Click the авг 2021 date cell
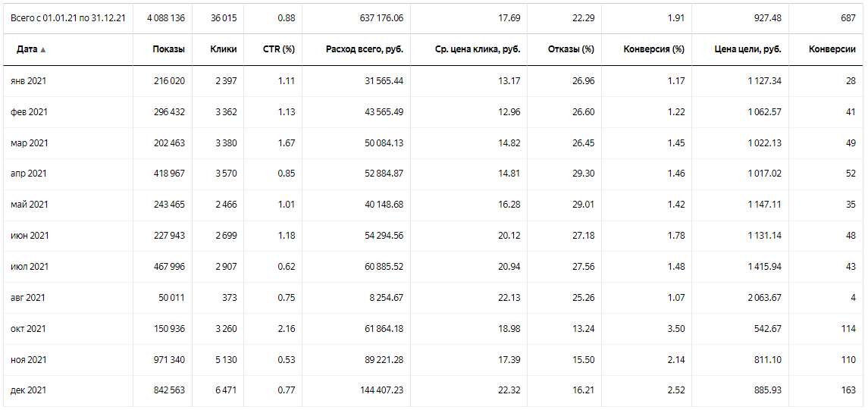The height and width of the screenshot is (410, 868). pyautogui.click(x=27, y=298)
